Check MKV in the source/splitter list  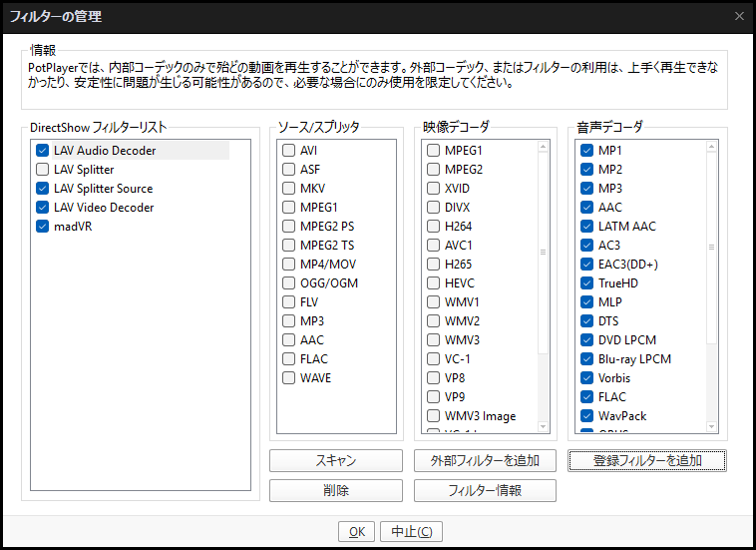click(x=288, y=189)
